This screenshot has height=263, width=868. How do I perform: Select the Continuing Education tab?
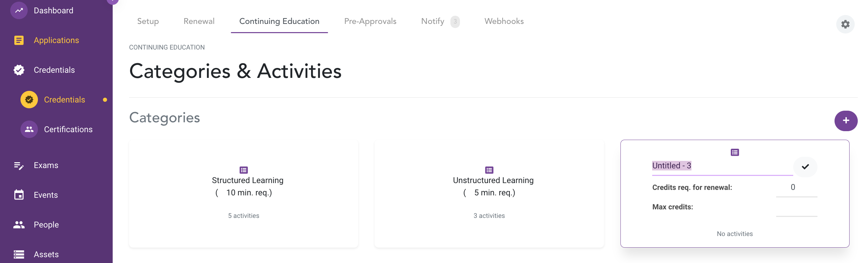click(x=279, y=21)
